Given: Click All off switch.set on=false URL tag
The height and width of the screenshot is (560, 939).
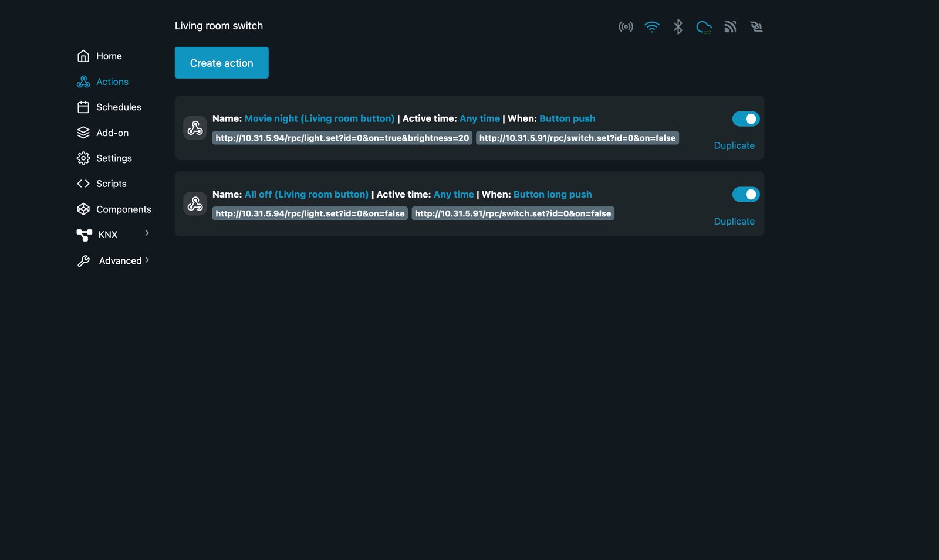Looking at the screenshot, I should 513,213.
